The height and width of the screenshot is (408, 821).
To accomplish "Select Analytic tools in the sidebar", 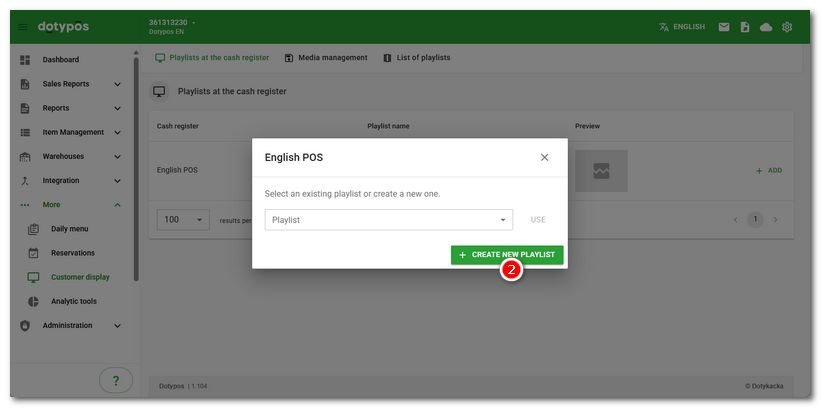I will pyautogui.click(x=73, y=301).
